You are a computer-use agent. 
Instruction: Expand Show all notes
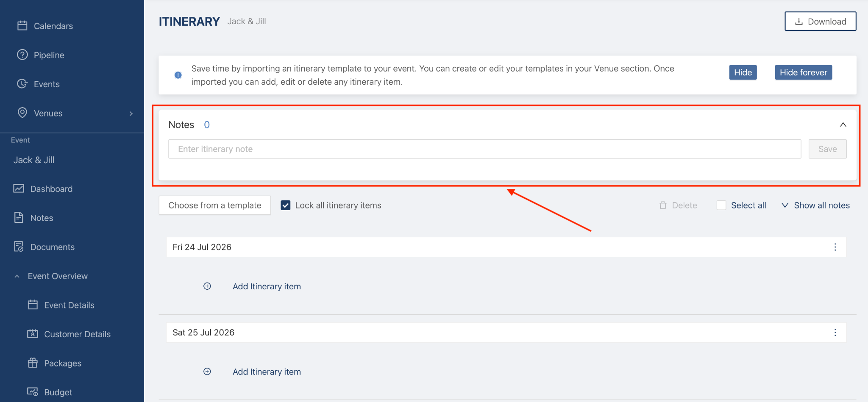coord(815,205)
